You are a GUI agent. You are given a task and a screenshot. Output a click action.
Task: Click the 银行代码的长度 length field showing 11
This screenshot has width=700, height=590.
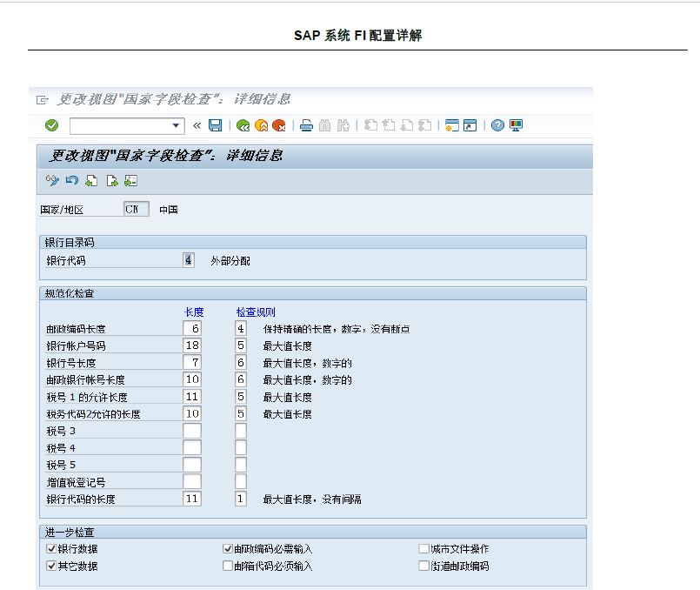[x=192, y=499]
